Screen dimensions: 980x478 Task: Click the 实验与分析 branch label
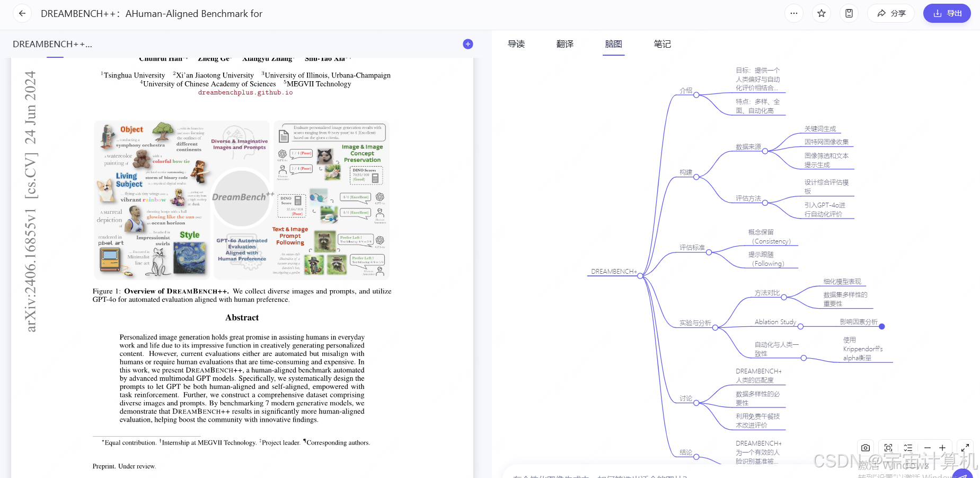pyautogui.click(x=695, y=323)
